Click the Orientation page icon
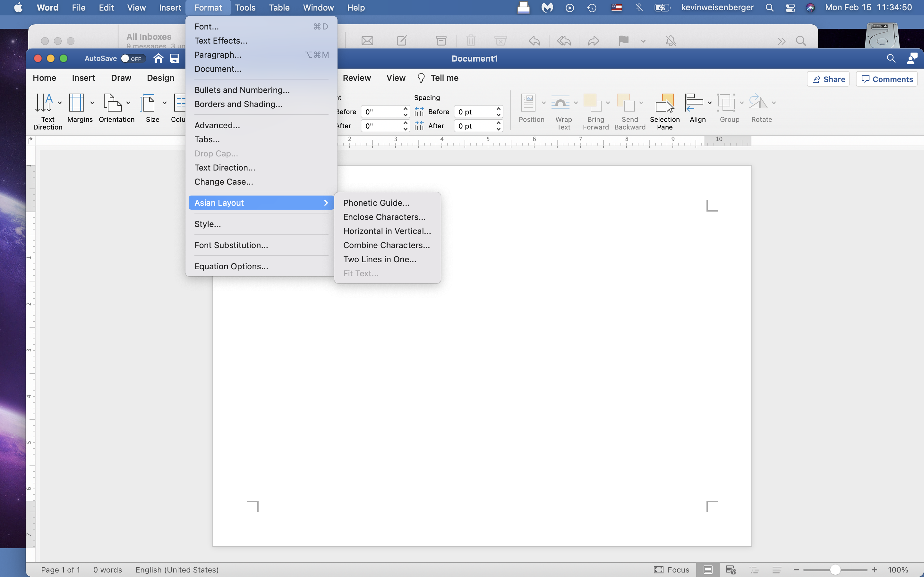The image size is (924, 577). (113, 103)
